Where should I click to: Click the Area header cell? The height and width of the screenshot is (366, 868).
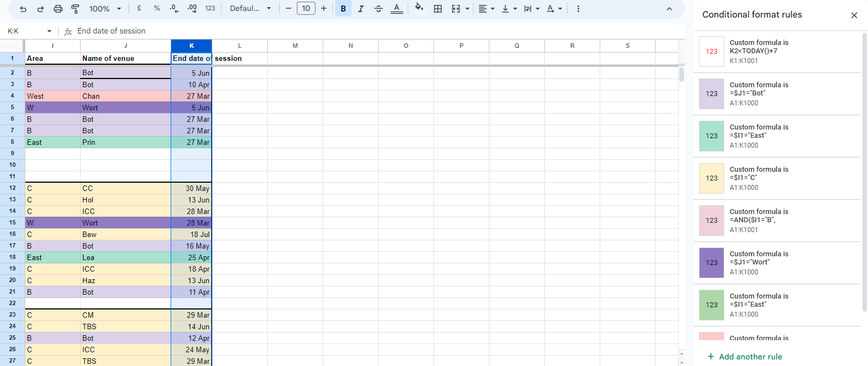click(53, 58)
